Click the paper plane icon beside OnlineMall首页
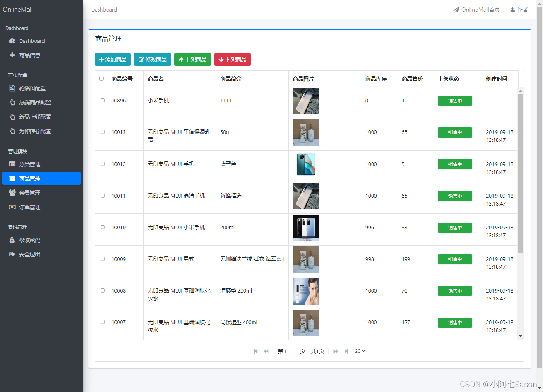543x392 pixels. [x=456, y=9]
